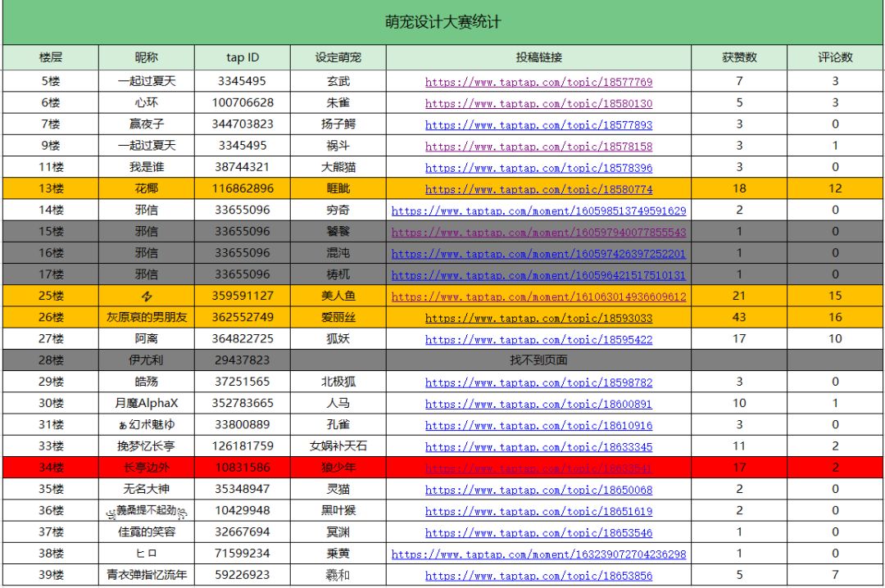Select the 获赞数 column header
The width and height of the screenshot is (885, 588).
[x=739, y=57]
